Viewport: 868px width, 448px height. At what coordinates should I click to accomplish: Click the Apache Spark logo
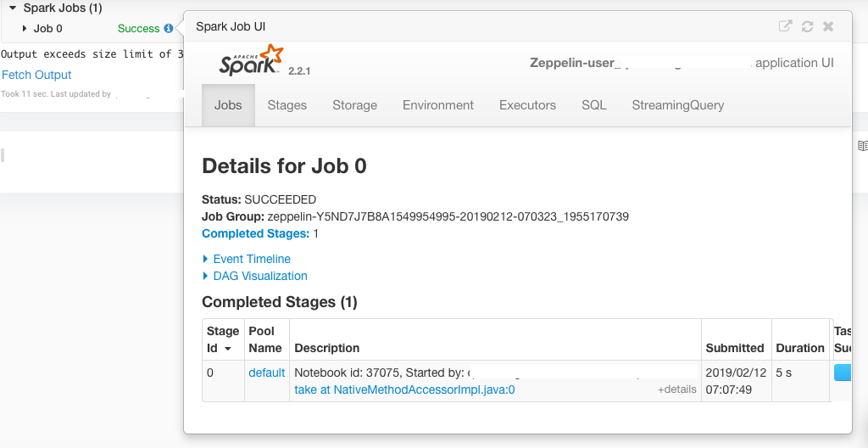pos(252,60)
